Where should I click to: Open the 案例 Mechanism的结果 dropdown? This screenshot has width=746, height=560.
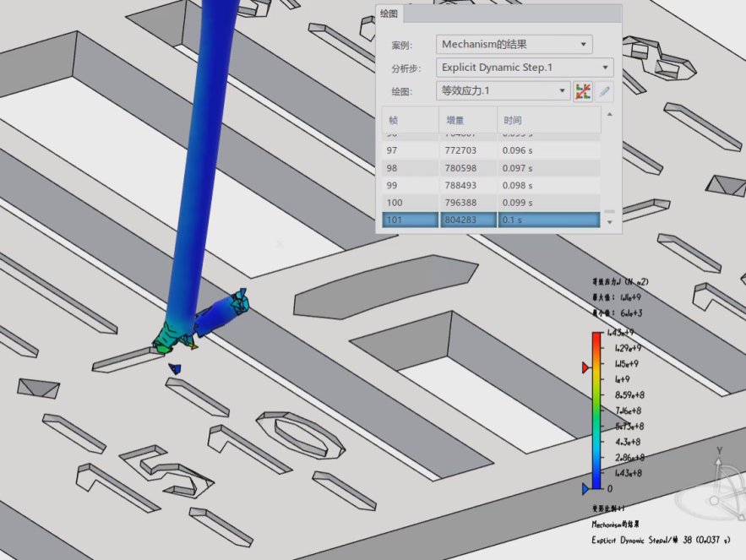(514, 45)
